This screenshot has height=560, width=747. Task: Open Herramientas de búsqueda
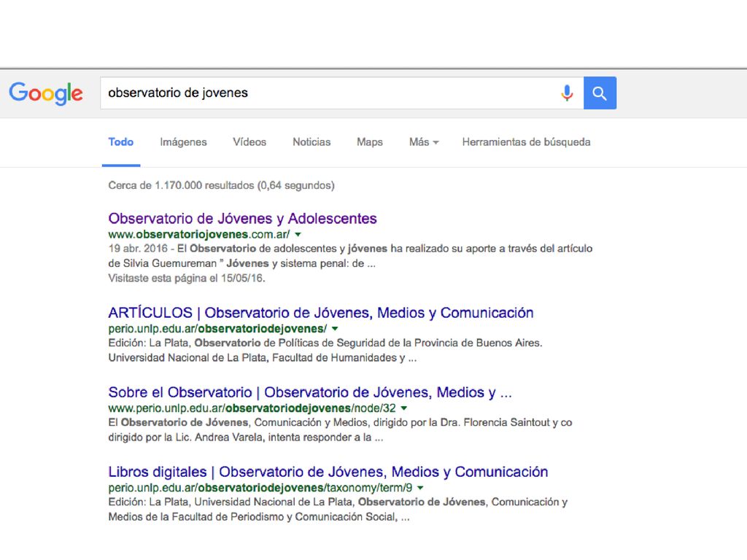click(527, 142)
